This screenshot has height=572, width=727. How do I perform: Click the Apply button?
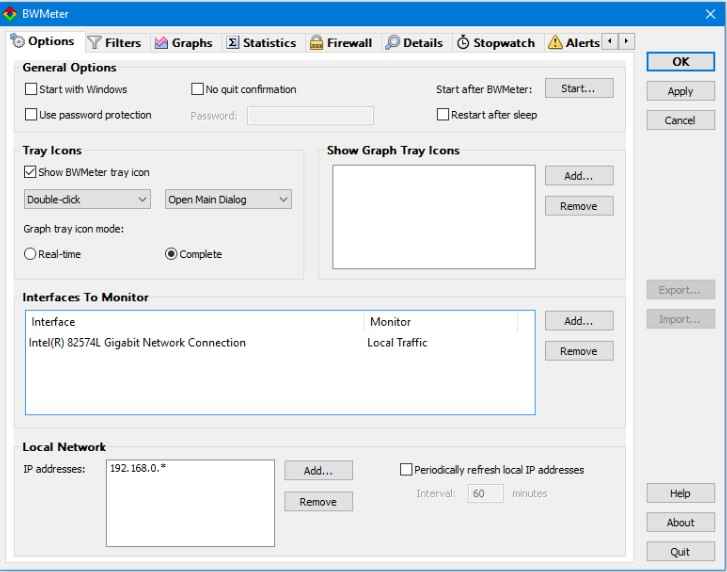point(680,92)
